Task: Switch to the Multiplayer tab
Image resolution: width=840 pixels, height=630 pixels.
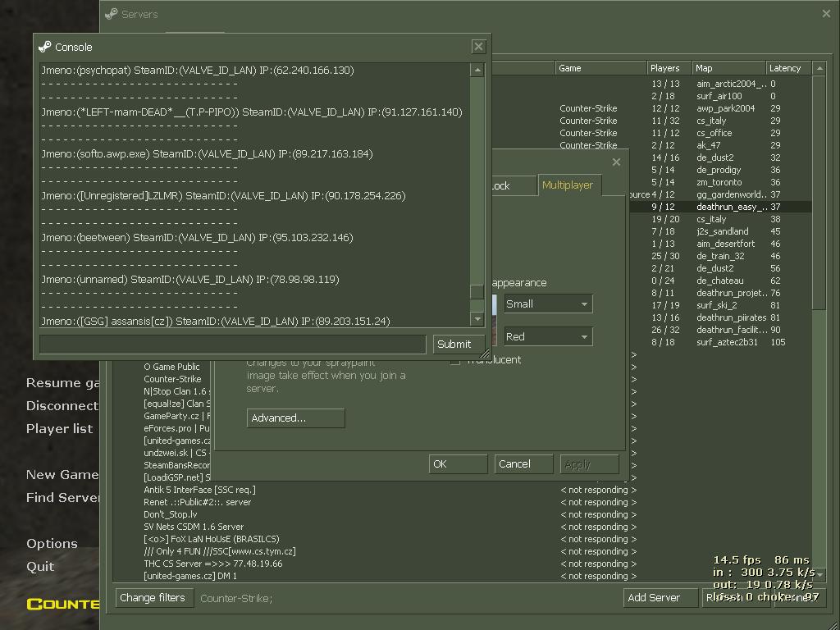Action: 568,185
